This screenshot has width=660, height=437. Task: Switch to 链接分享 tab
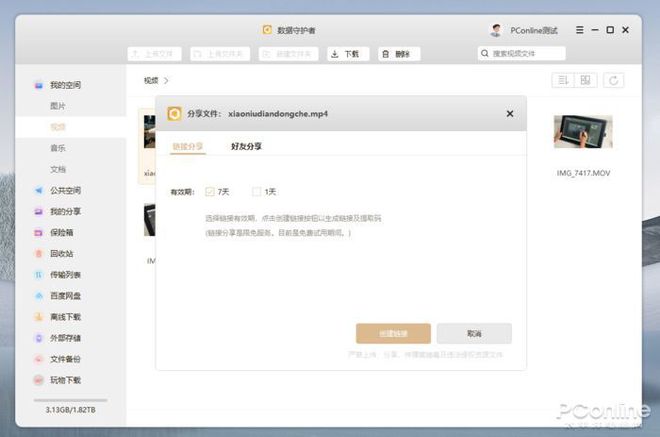[188, 146]
